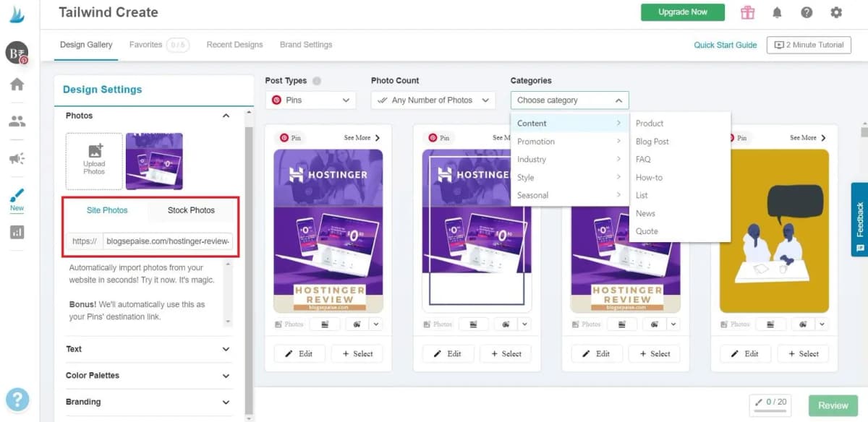Screen dimensions: 868x422
Task: Choose Quote in the submenu
Action: click(680, 231)
